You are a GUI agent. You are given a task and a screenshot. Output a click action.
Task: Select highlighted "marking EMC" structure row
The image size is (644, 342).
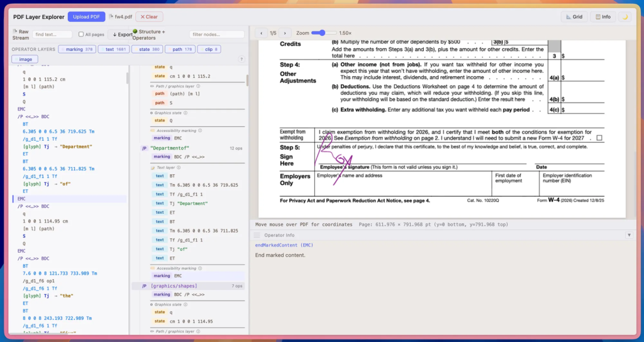[x=199, y=276]
